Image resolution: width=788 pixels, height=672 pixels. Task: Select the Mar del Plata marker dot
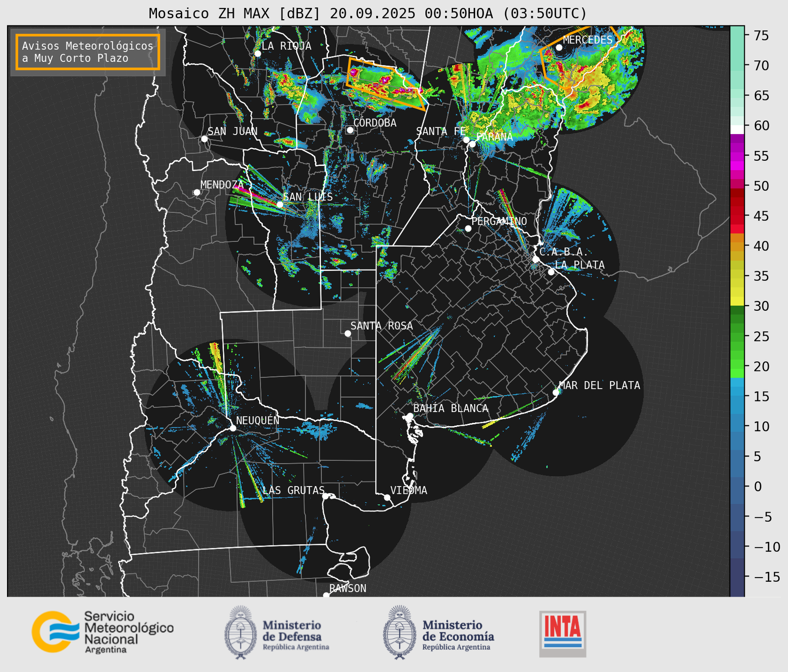pyautogui.click(x=556, y=392)
